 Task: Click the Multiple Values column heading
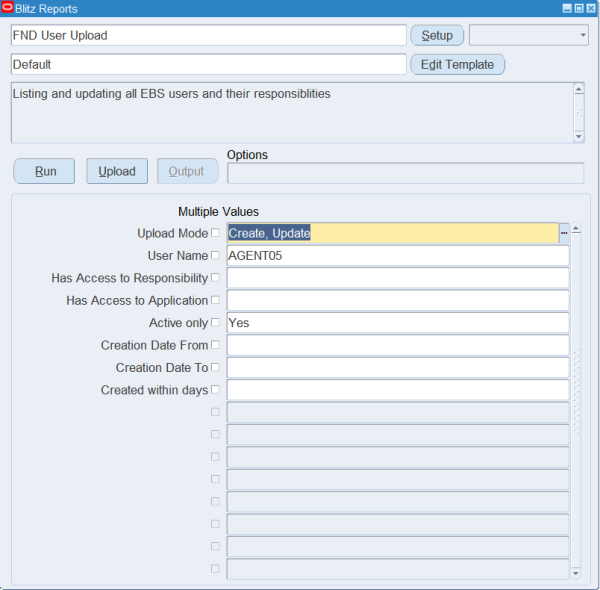click(x=218, y=212)
